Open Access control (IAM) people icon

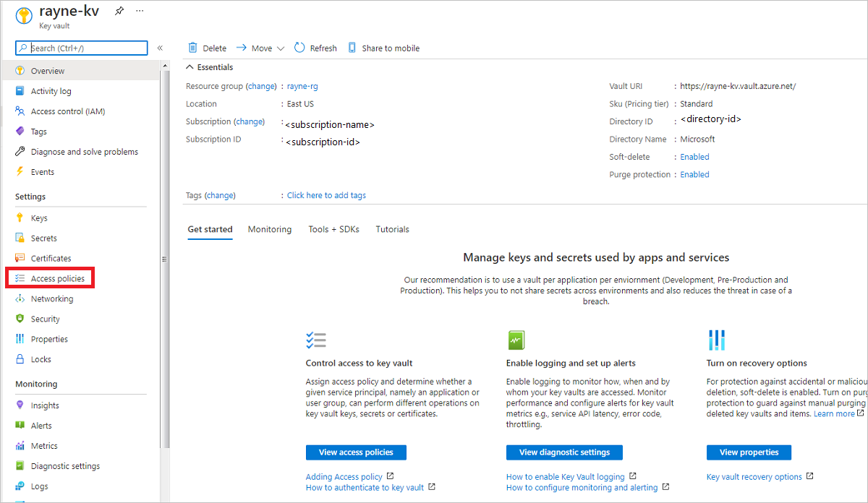pyautogui.click(x=20, y=111)
